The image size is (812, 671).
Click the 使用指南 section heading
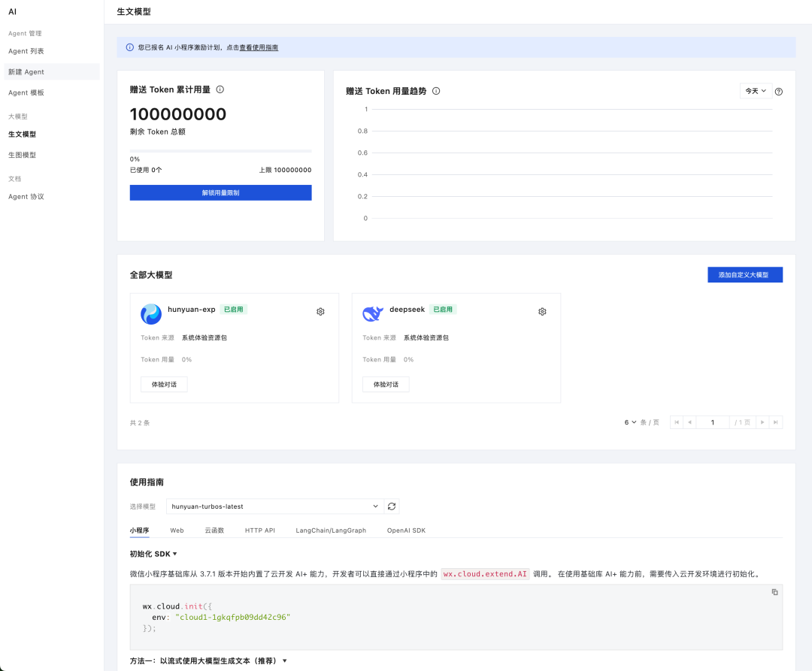click(x=147, y=482)
